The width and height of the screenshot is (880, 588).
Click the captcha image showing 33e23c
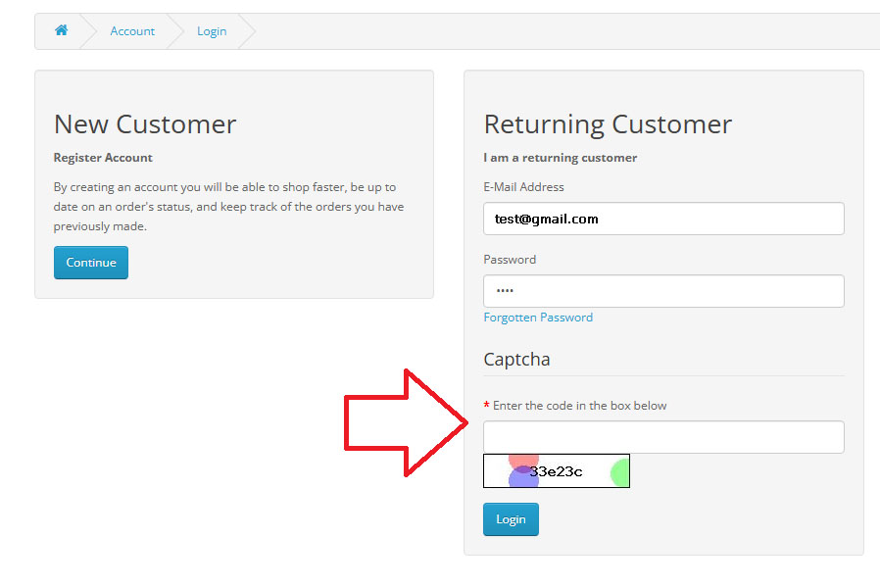click(557, 470)
